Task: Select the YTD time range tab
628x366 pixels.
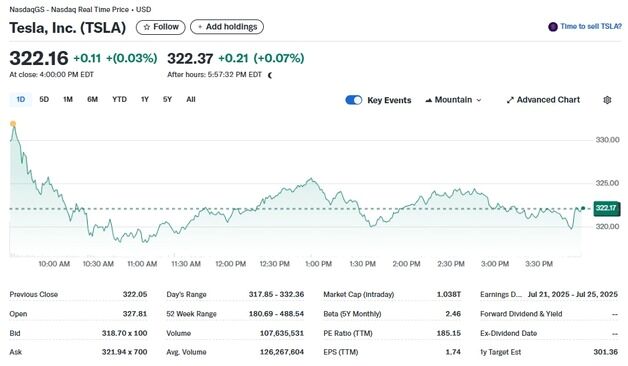Action: click(x=119, y=100)
